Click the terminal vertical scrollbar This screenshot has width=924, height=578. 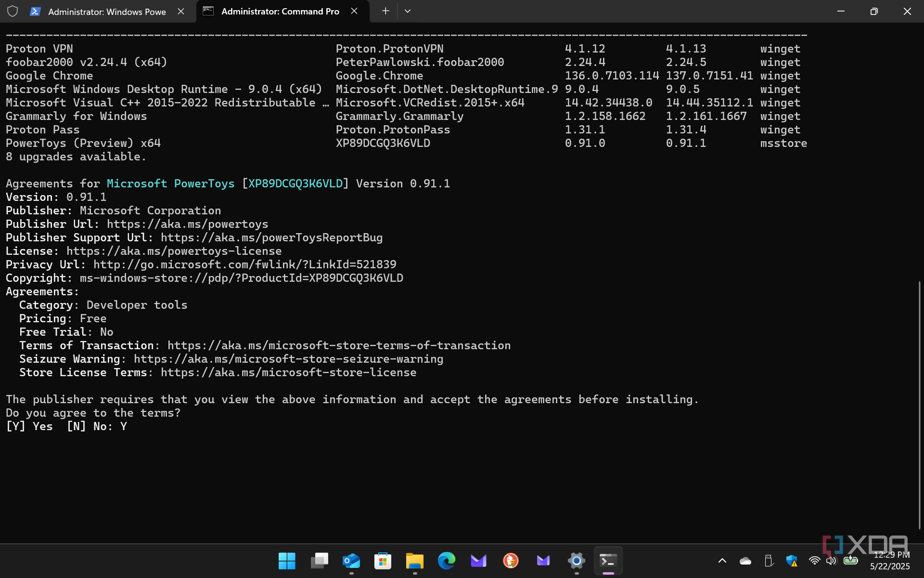pos(920,405)
